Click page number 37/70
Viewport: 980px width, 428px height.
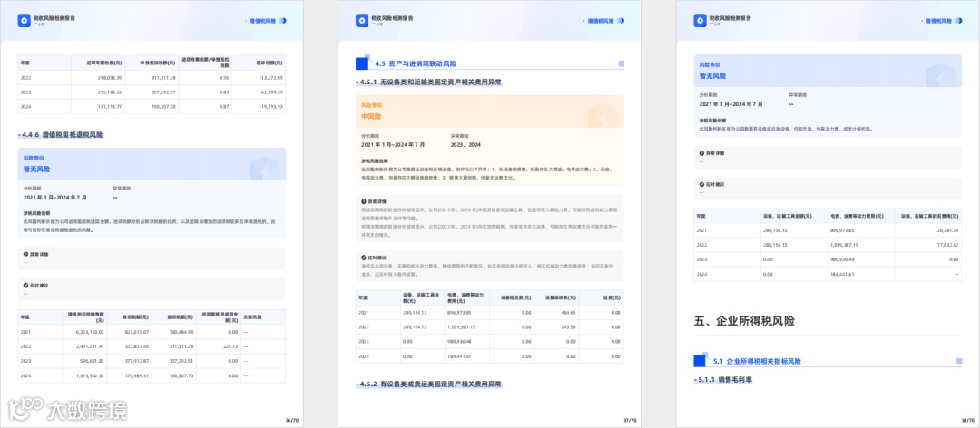630,420
